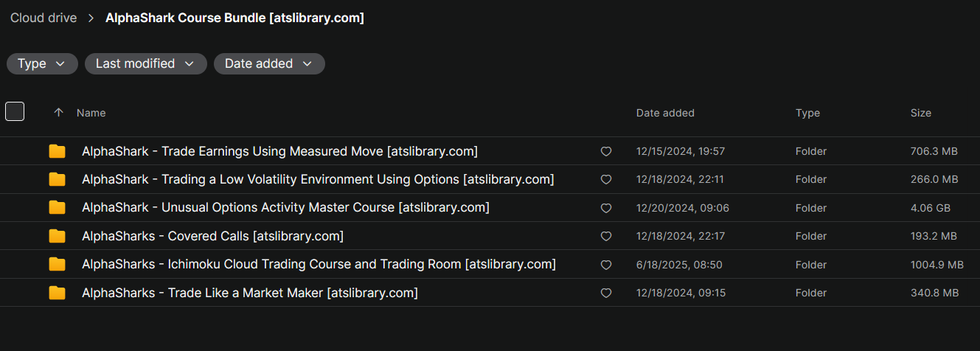This screenshot has height=351, width=980.
Task: Open AlphaSharks - Covered Calls folder name
Action: [x=212, y=237]
